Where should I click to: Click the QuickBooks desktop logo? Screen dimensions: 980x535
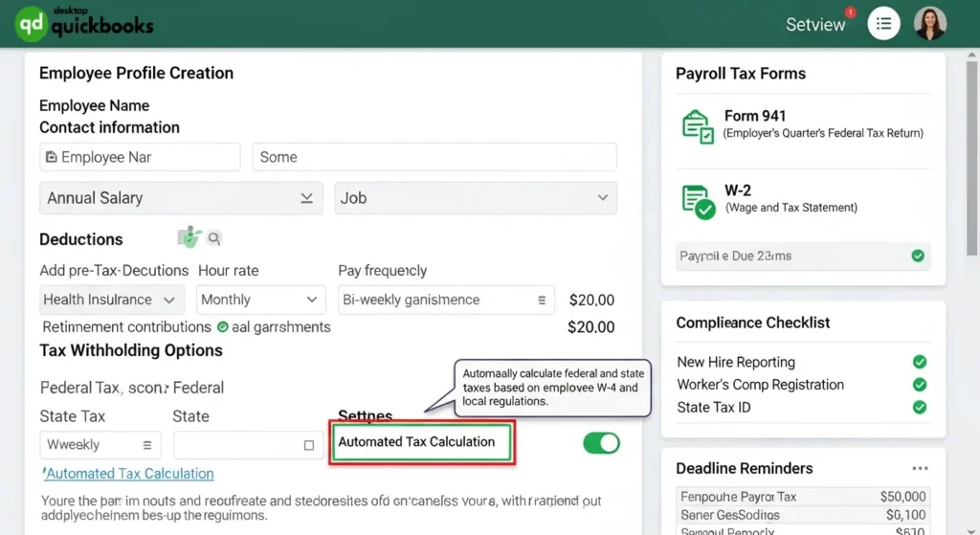[x=84, y=24]
